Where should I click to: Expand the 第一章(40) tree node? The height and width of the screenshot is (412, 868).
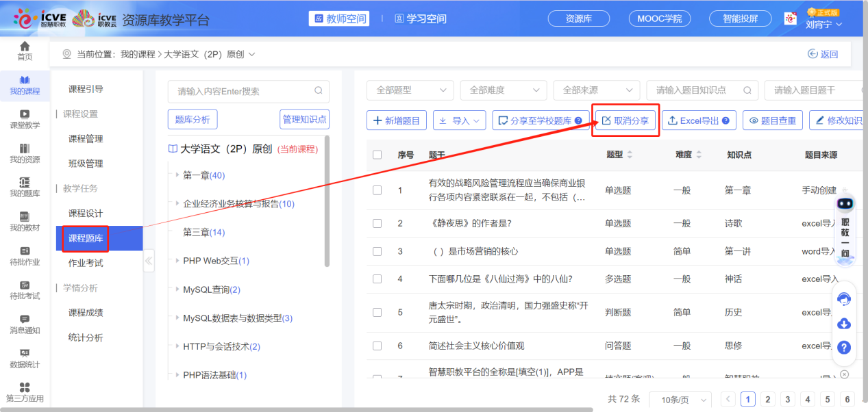(177, 175)
